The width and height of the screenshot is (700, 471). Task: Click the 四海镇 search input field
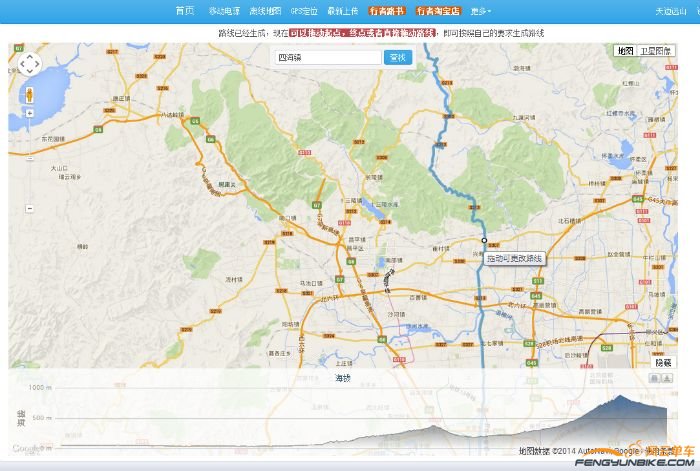[x=327, y=58]
